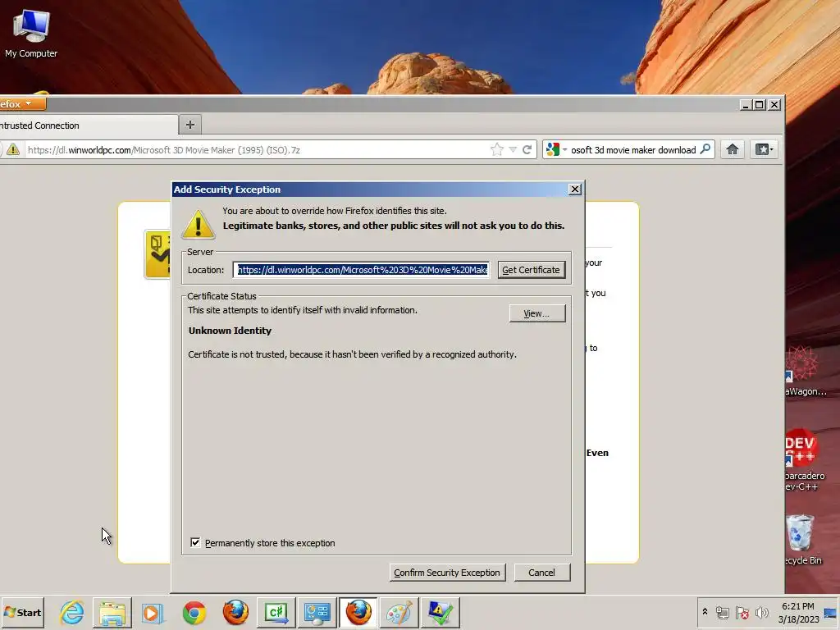840x630 pixels.
Task: Launch Windows Media Player from taskbar
Action: pos(153,612)
